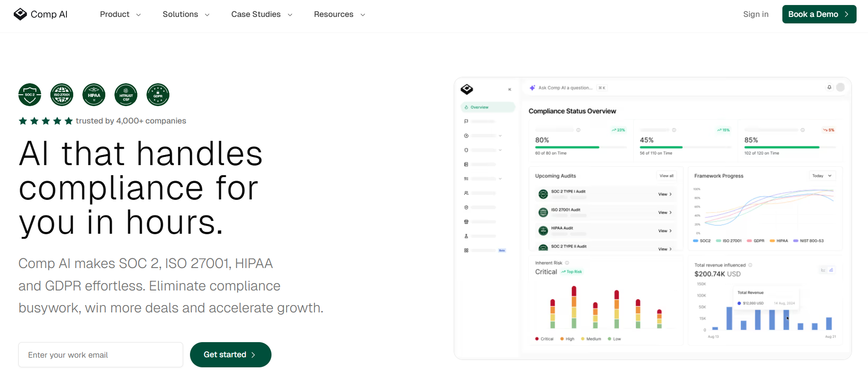
Task: Expand the Resources menu
Action: pyautogui.click(x=339, y=14)
